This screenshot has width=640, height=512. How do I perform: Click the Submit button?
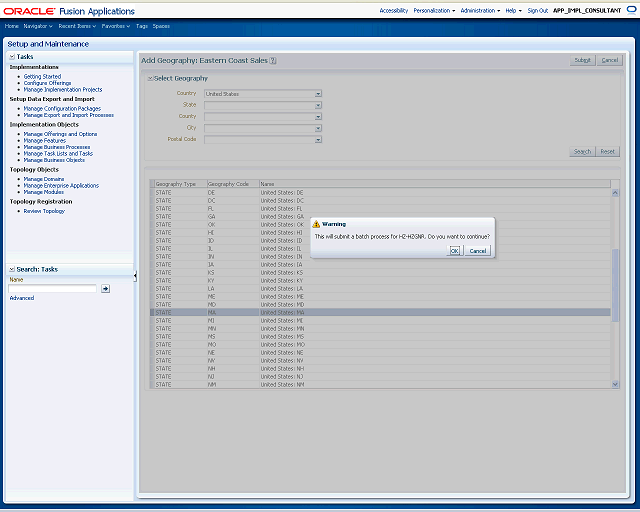tap(582, 60)
